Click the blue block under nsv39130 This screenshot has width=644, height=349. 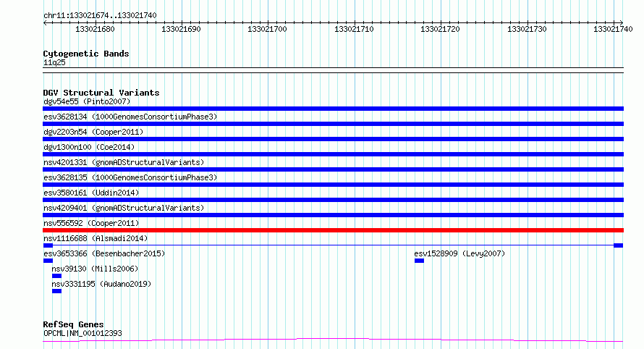[56, 276]
